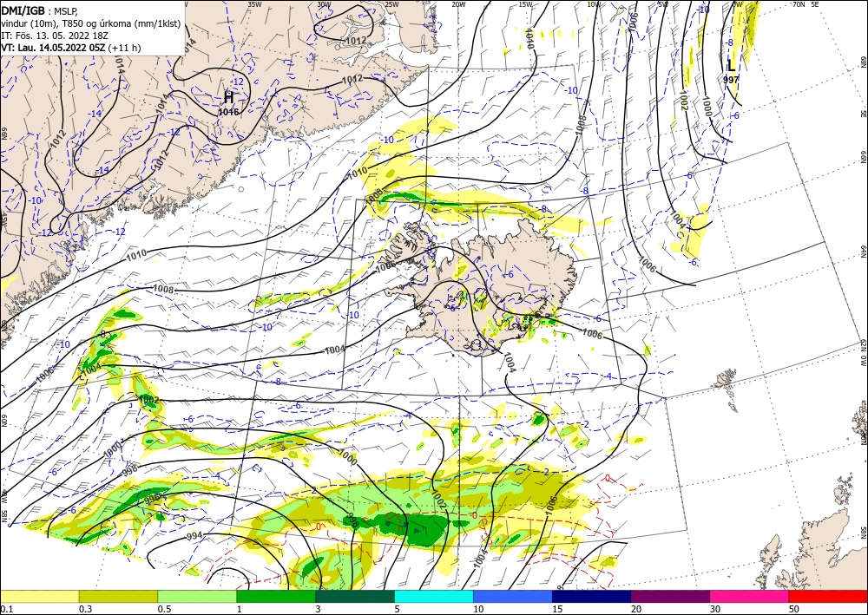Screen dimensions: 868x615
Task: Click legend value 0.5
Action: coord(164,609)
